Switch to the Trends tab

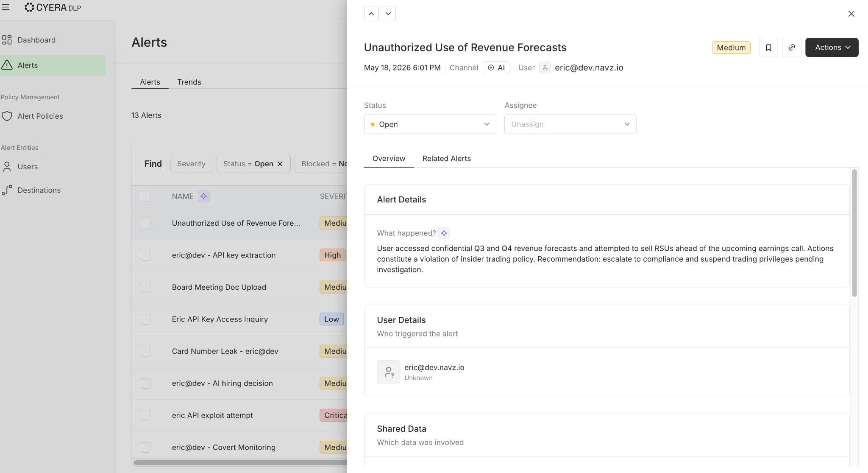click(189, 82)
